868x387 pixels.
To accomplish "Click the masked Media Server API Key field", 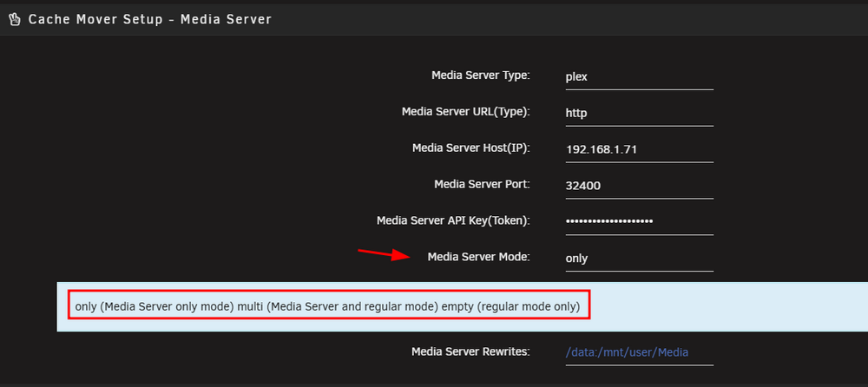I will (x=640, y=222).
